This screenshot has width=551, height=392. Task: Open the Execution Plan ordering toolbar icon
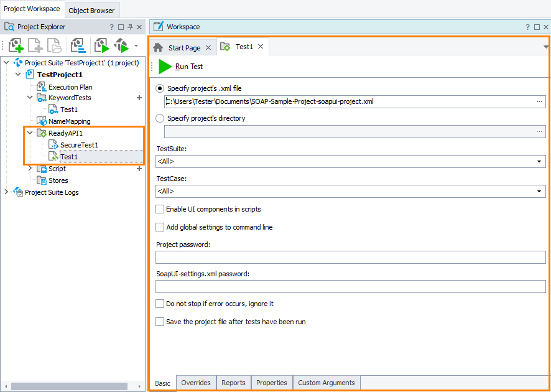(78, 45)
